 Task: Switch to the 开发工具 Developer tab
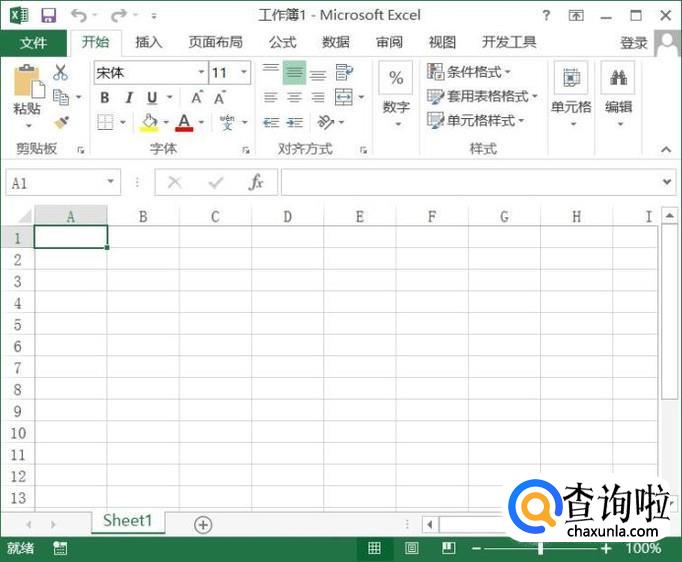[x=508, y=42]
